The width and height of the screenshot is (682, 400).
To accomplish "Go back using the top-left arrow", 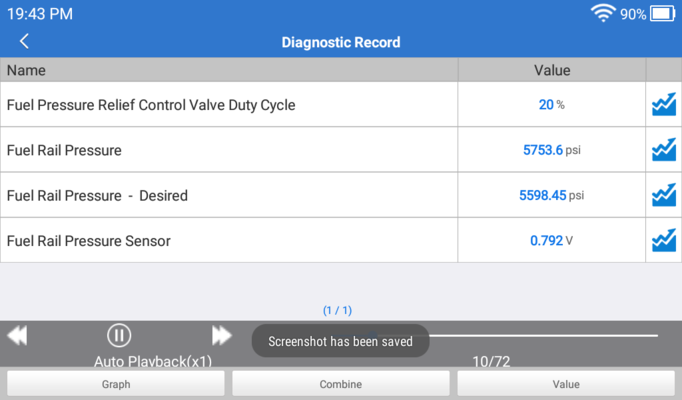I will pyautogui.click(x=24, y=42).
